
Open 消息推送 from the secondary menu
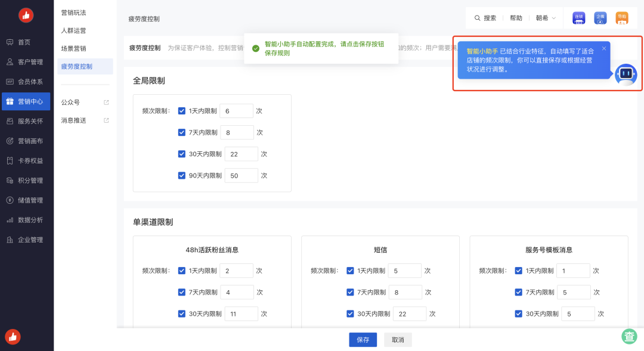pyautogui.click(x=75, y=120)
